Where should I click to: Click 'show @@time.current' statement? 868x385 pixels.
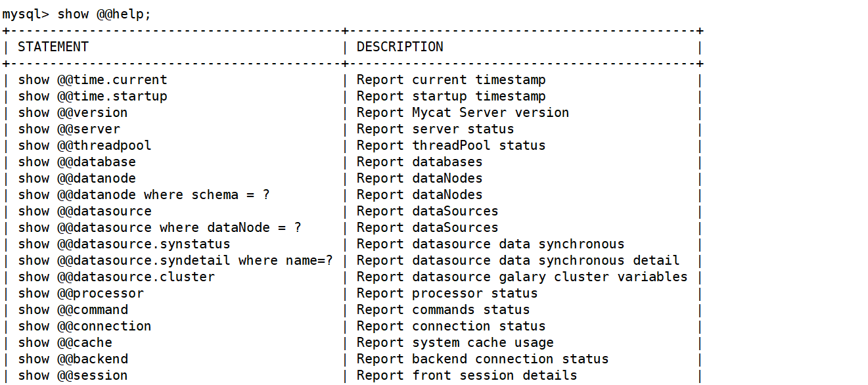pos(93,79)
